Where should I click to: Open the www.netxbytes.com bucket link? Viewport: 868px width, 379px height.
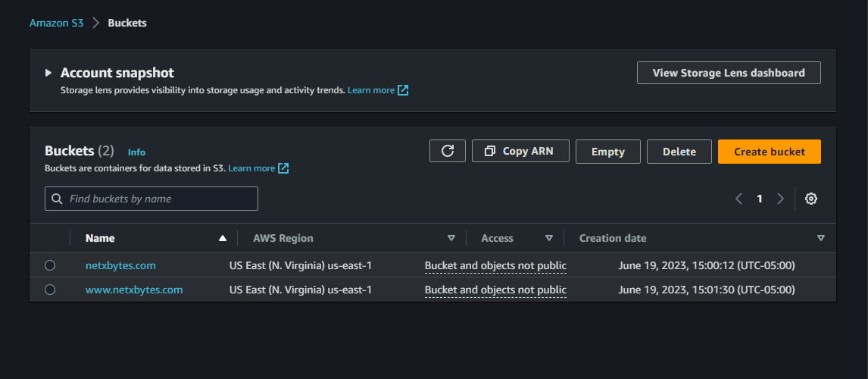coord(134,290)
